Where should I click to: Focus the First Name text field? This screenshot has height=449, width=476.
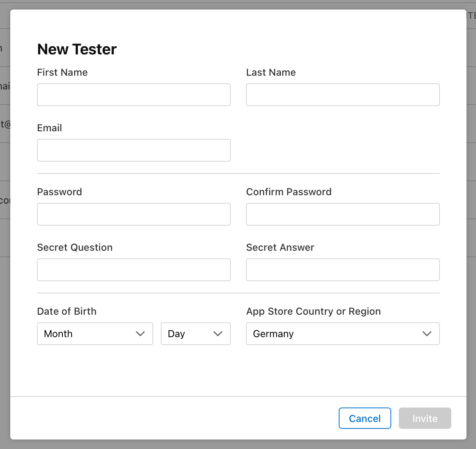(134, 95)
